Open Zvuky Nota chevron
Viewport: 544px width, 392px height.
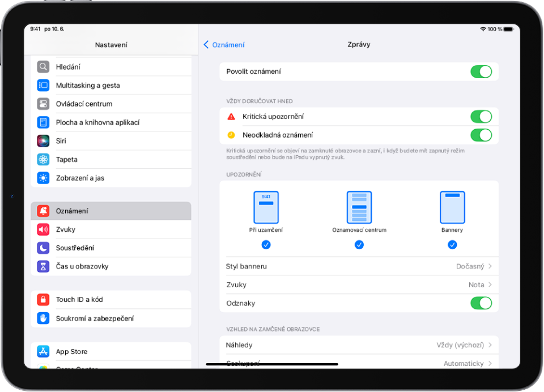tap(490, 284)
